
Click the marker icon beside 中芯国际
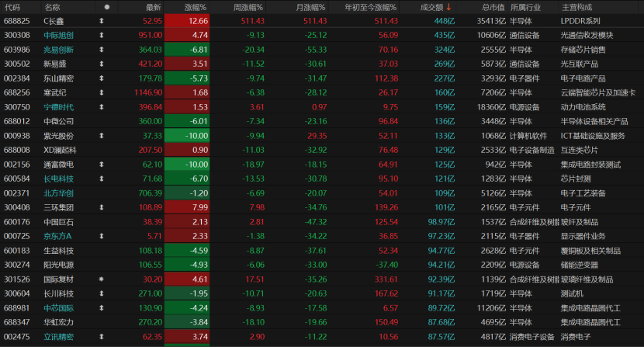point(102,308)
